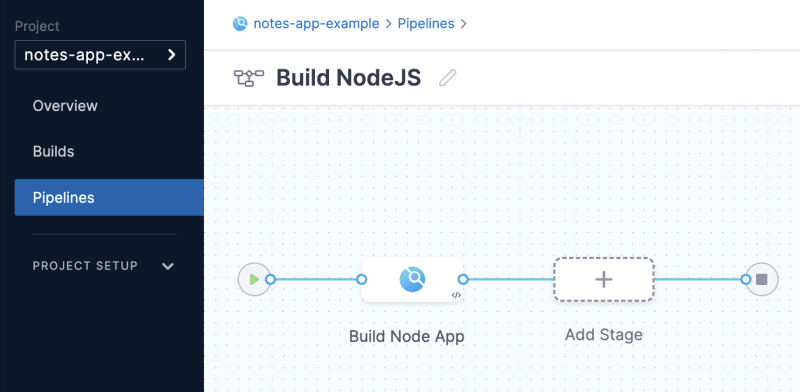Image resolution: width=800 pixels, height=392 pixels.
Task: Click the Project label above the selector
Action: point(37,26)
